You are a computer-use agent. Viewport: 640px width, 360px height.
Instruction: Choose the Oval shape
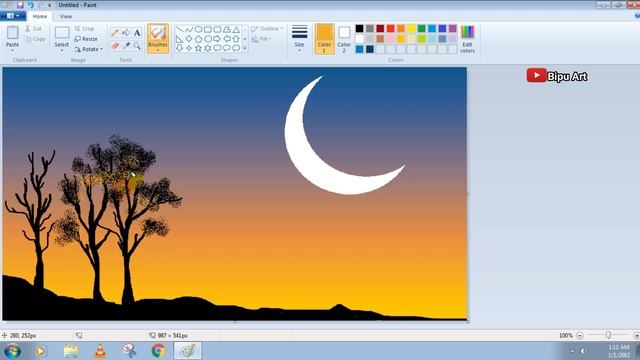(x=198, y=29)
